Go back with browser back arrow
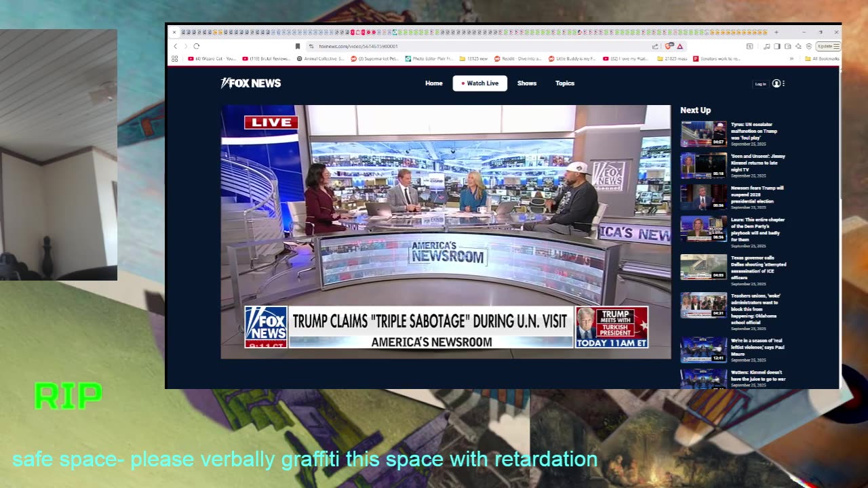Image resolution: width=868 pixels, height=488 pixels. pyautogui.click(x=175, y=46)
